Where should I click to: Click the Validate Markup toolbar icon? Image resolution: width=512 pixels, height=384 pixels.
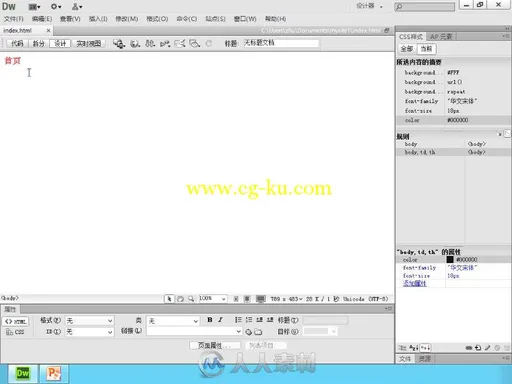(x=165, y=43)
